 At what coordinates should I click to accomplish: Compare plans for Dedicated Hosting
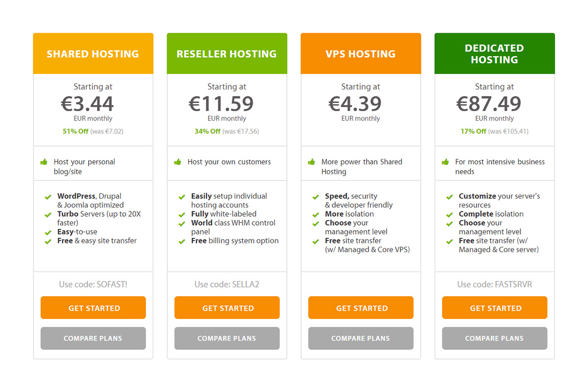point(494,338)
